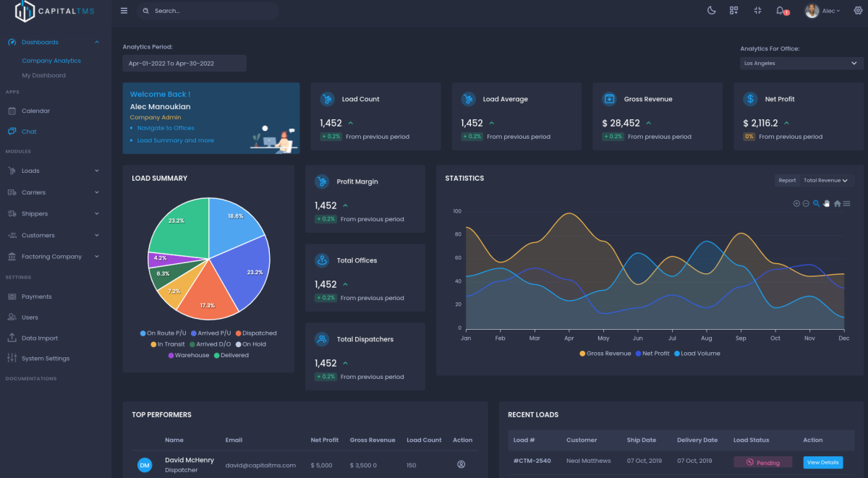Open user profile action icon for David McHenry

point(461,464)
